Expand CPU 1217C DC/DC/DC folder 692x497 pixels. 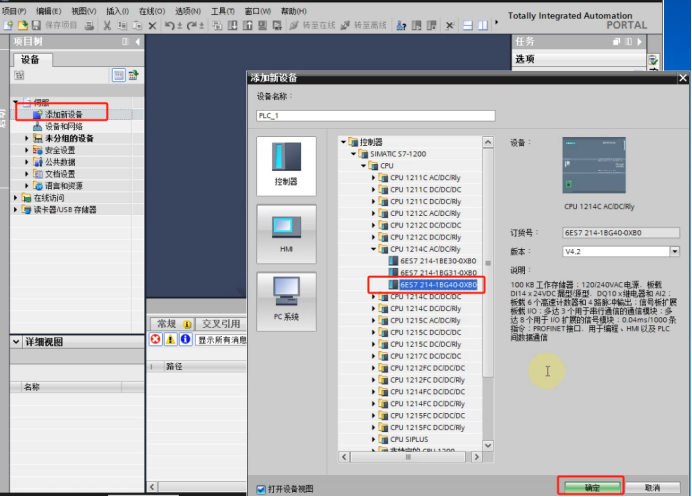[x=373, y=356]
